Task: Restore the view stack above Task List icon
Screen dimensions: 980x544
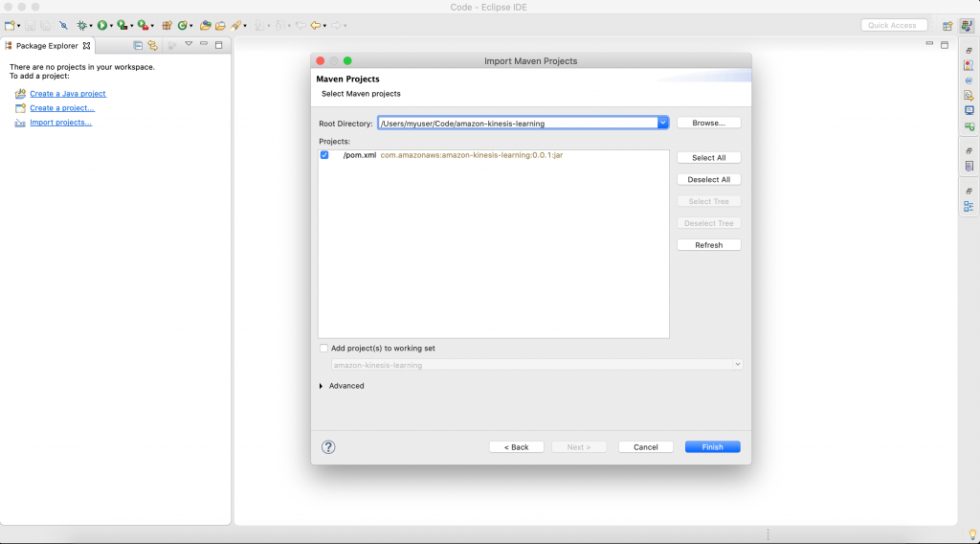Action: pos(969,150)
